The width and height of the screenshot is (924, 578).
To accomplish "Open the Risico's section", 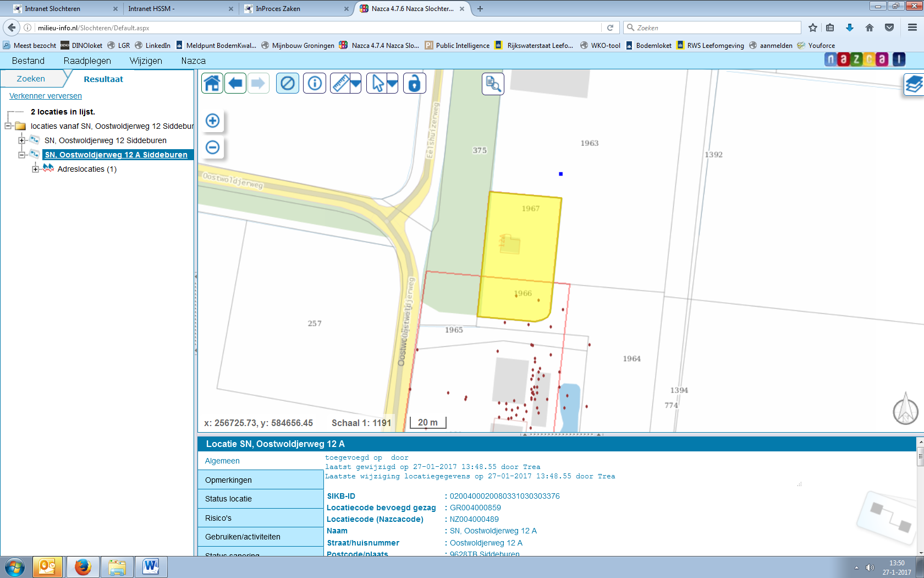I will tap(261, 518).
